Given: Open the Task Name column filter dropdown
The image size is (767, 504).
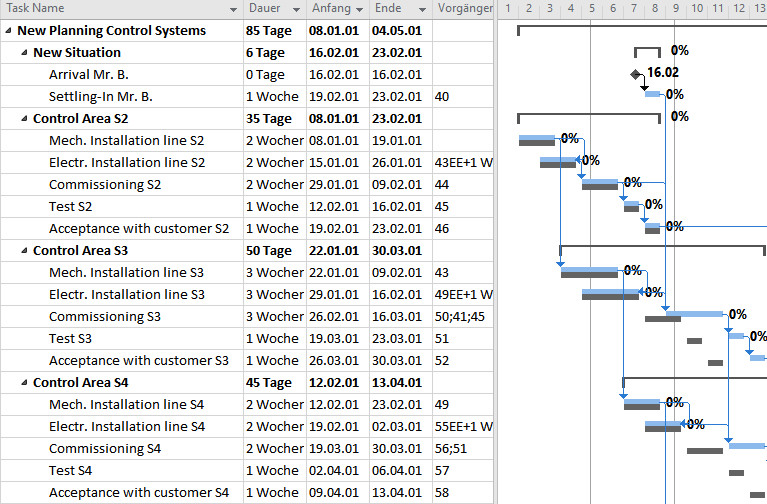Looking at the screenshot, I should (232, 9).
